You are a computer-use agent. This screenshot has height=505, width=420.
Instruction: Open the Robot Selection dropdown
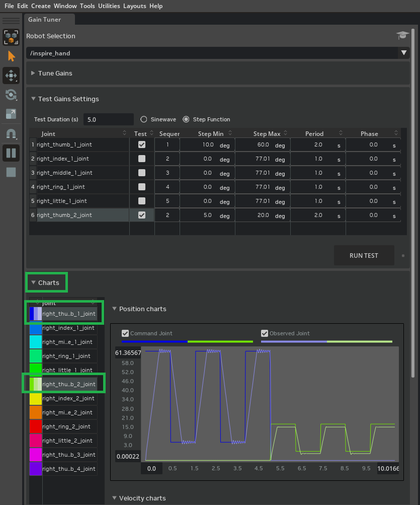(403, 53)
